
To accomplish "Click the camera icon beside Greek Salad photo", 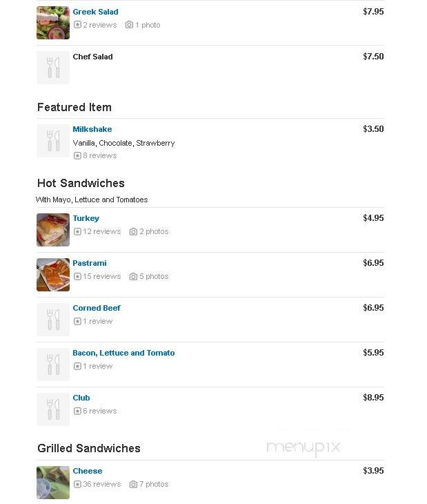I will coord(129,25).
